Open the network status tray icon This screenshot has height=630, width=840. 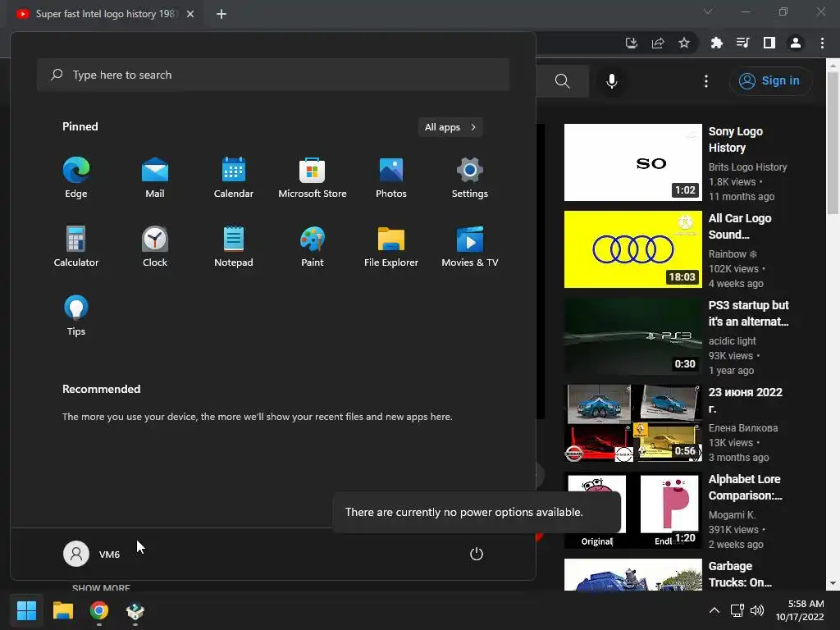[x=737, y=610]
